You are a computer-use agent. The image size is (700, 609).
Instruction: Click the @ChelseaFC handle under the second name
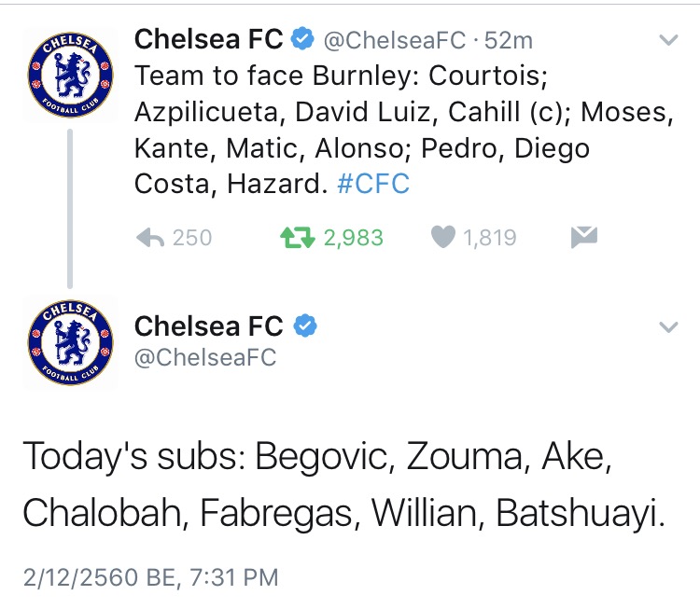point(205,357)
